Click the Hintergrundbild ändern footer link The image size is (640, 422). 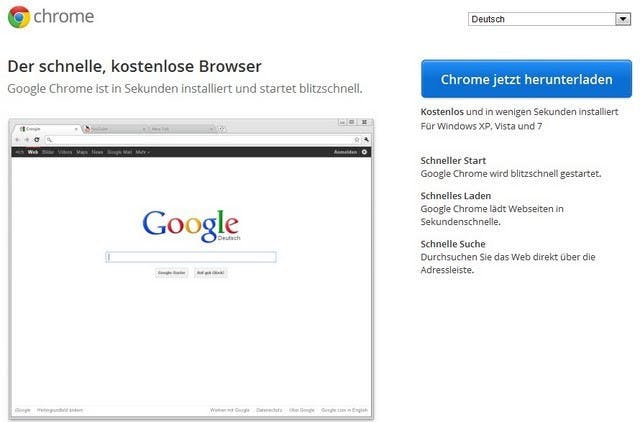(60, 410)
